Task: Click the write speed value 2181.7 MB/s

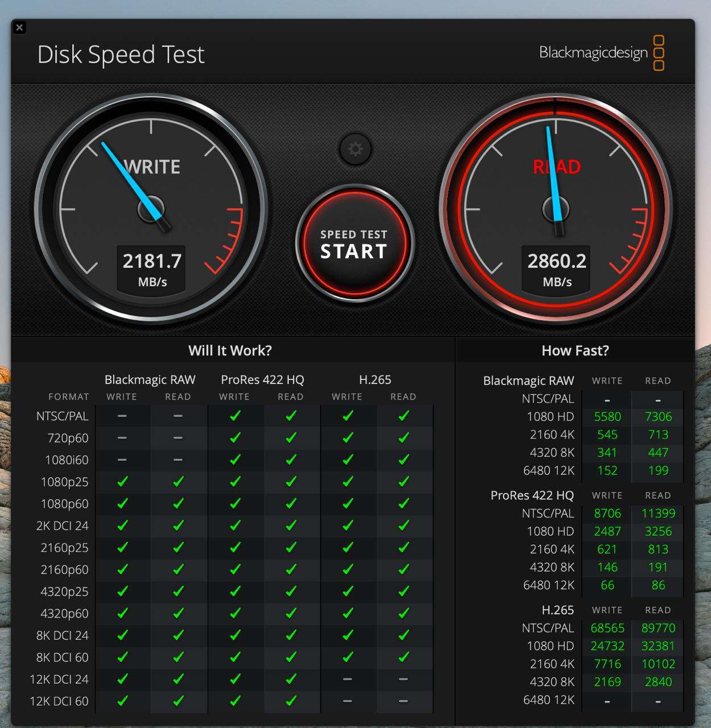Action: click(x=152, y=268)
